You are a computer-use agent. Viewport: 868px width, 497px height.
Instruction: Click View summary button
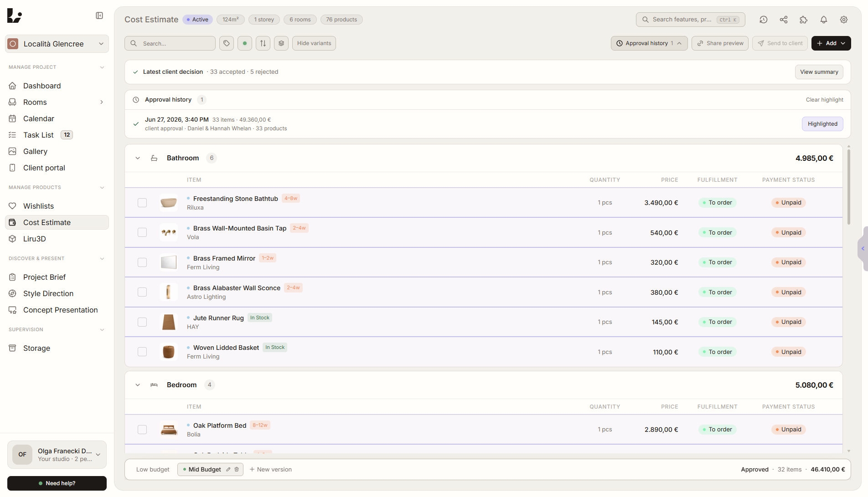[819, 72]
